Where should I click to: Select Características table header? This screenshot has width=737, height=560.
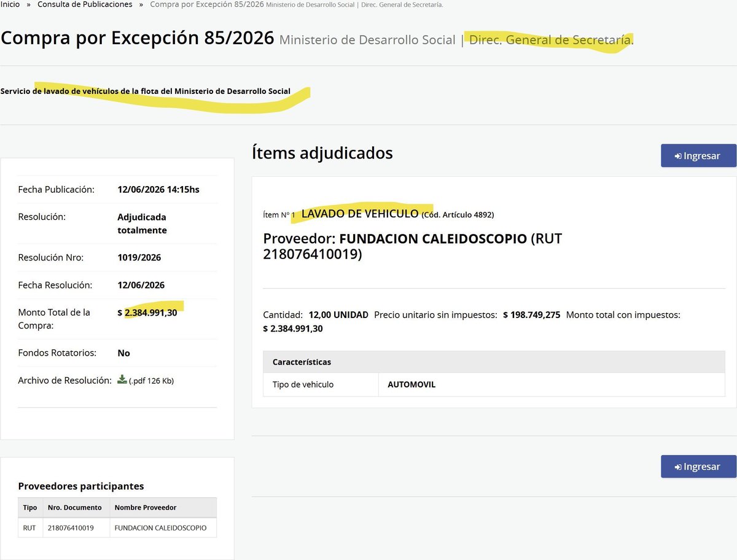pyautogui.click(x=494, y=362)
